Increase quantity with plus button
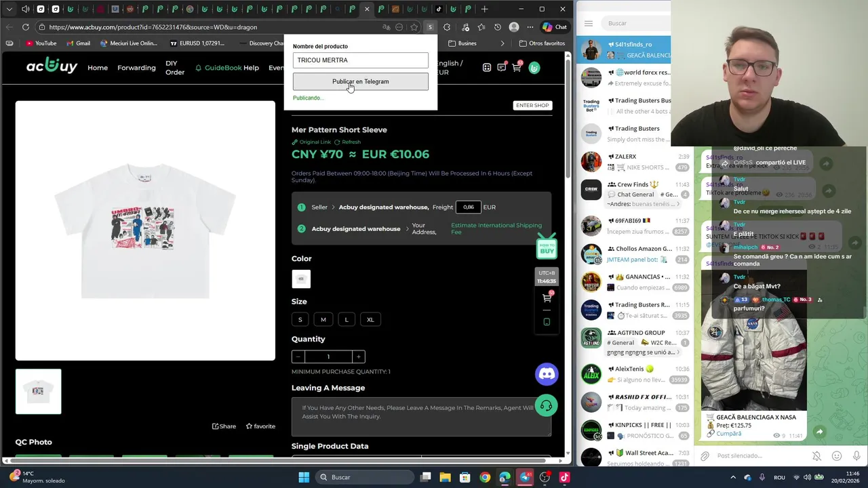The image size is (868, 488). [358, 357]
